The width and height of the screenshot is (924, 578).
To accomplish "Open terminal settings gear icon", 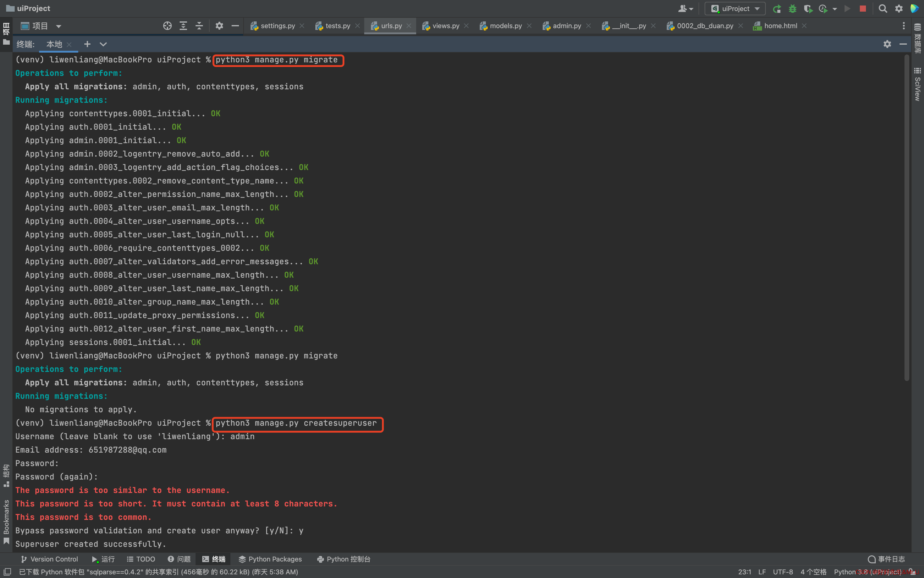I will [887, 44].
